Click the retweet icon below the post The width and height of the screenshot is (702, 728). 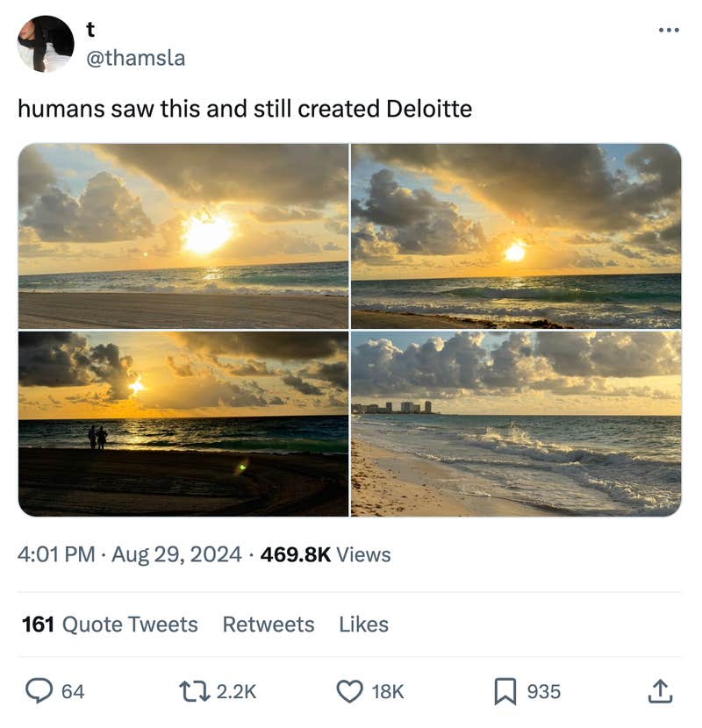coord(193,691)
